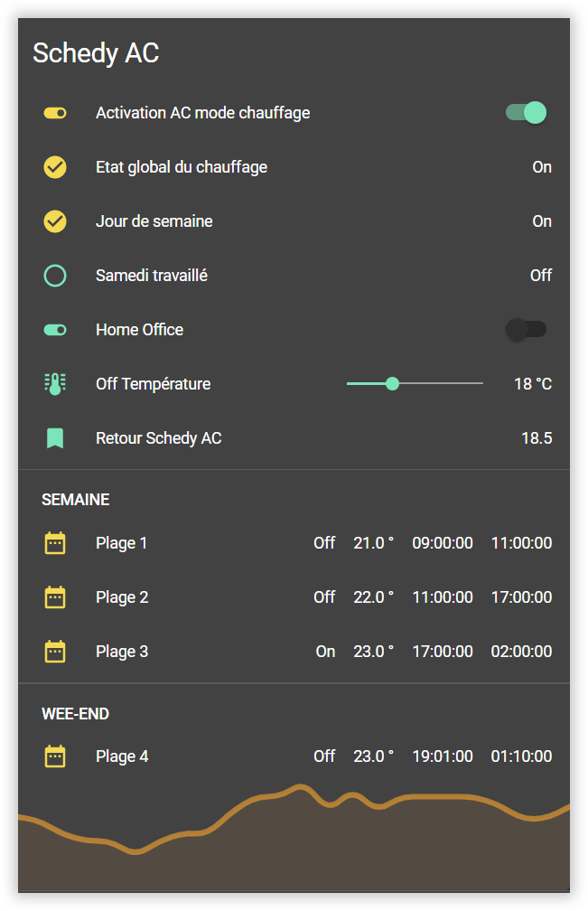Open the Plage 3 schedule entry
588x911 pixels.
coord(122,652)
